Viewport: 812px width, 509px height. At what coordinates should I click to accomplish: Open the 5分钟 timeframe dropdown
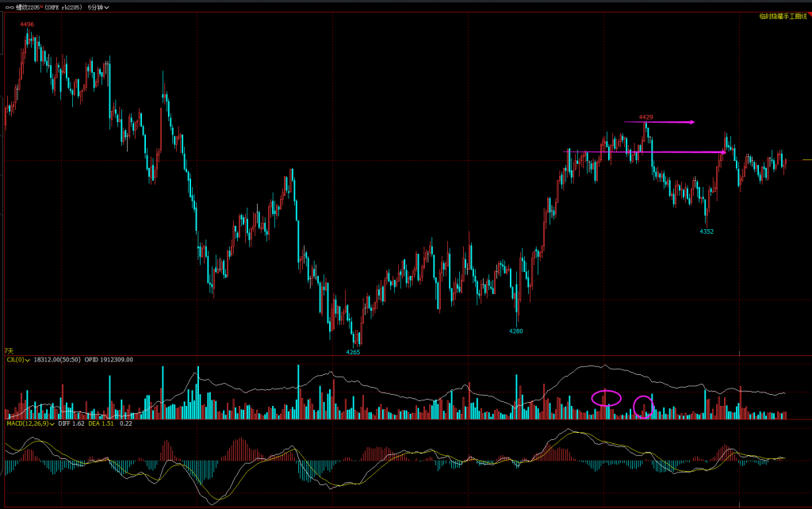(98, 6)
